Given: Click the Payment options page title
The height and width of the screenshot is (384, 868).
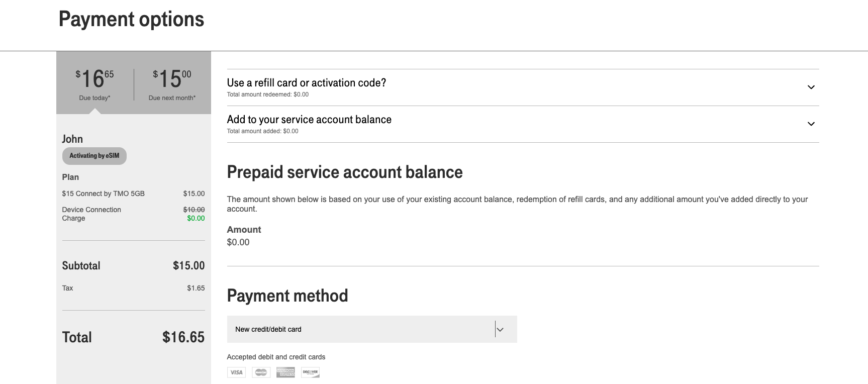Looking at the screenshot, I should [132, 20].
